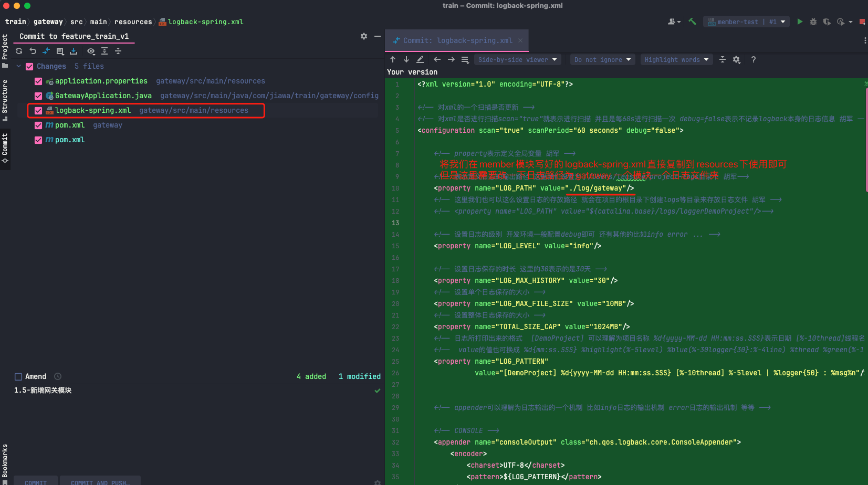868x485 pixels.
Task: Uncheck the pom.xml gateway checkbox
Action: 38,125
